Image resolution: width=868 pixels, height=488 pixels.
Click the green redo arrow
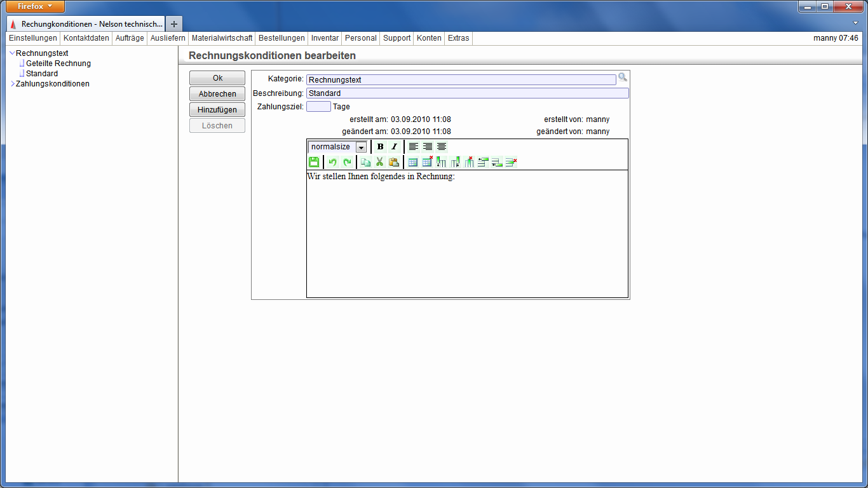347,162
